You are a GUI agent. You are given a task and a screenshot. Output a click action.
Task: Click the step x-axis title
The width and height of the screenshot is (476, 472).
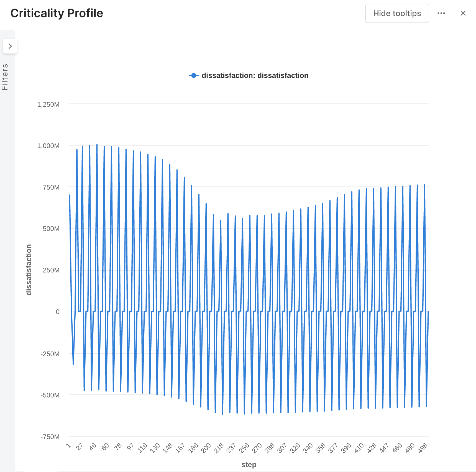tap(249, 465)
